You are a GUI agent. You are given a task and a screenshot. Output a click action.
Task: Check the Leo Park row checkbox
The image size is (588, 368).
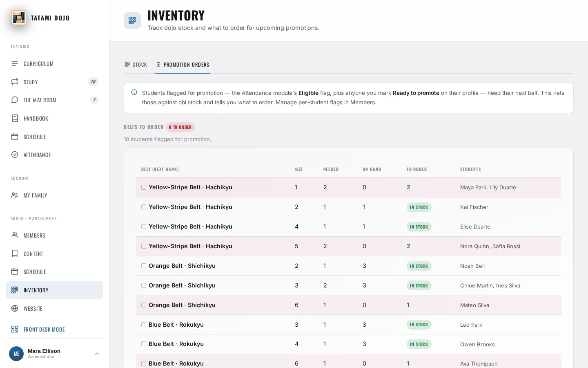click(144, 325)
